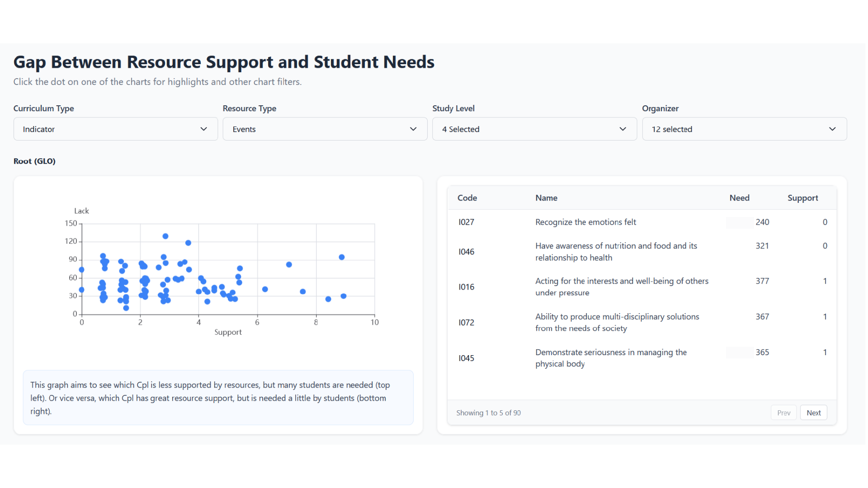
Task: Click 'Have awareness of nutrition and food' name
Action: pyautogui.click(x=616, y=252)
